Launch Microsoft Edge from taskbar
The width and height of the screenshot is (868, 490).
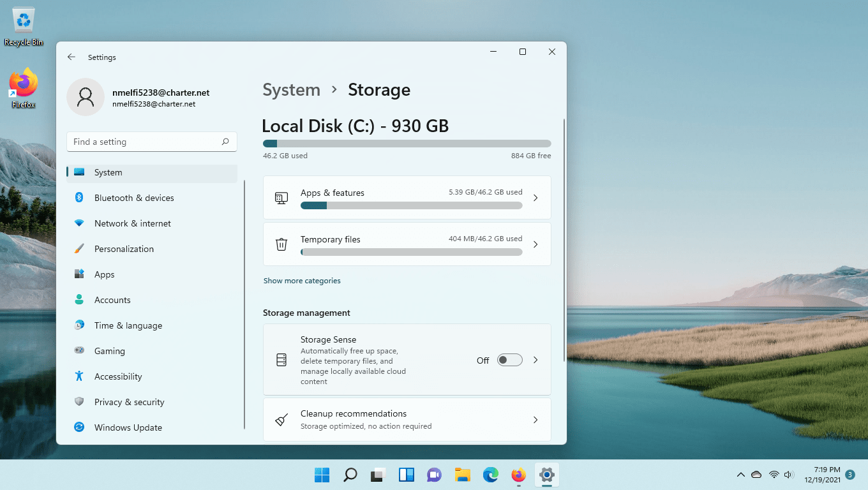click(491, 475)
